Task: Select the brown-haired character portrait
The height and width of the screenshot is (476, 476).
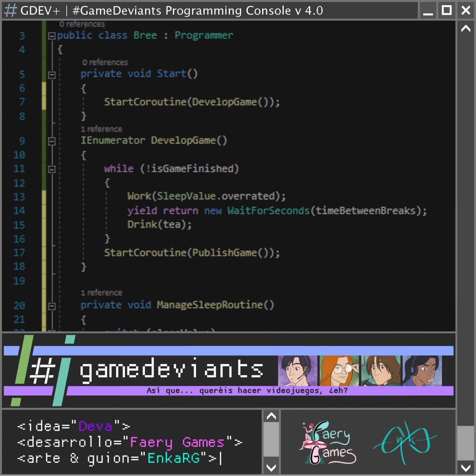Action: coord(382,371)
